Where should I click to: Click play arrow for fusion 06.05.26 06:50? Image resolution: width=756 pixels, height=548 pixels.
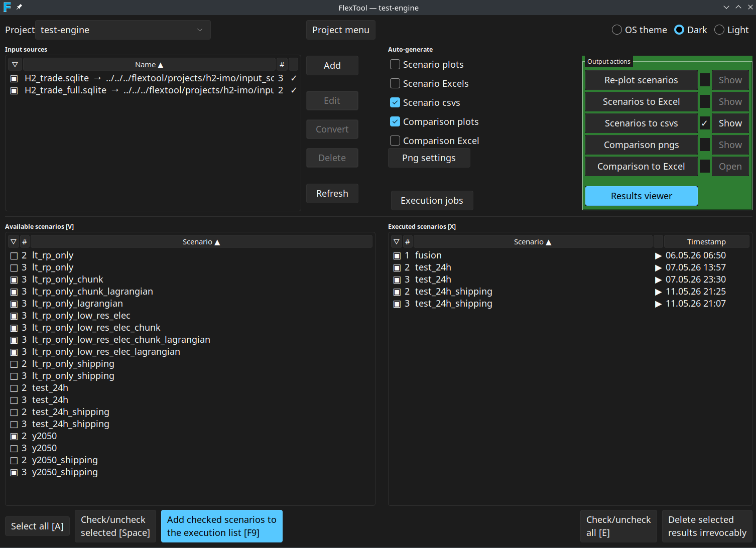click(658, 256)
